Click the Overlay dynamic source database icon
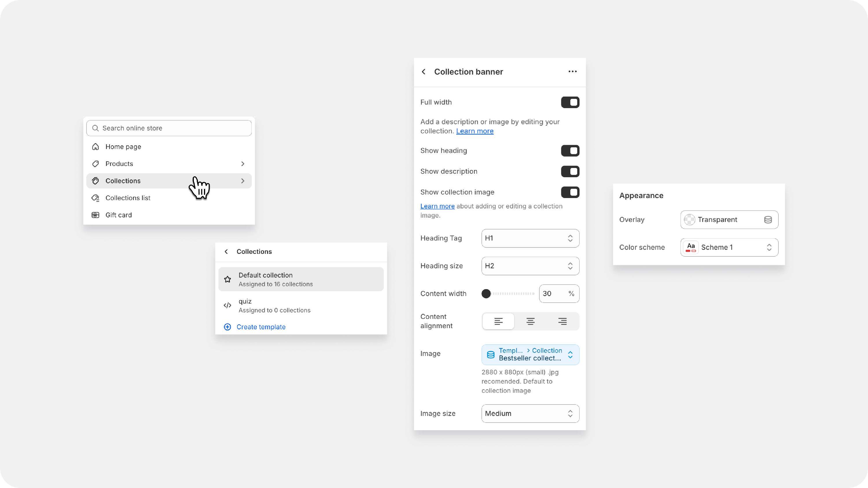The height and width of the screenshot is (488, 868). (768, 220)
